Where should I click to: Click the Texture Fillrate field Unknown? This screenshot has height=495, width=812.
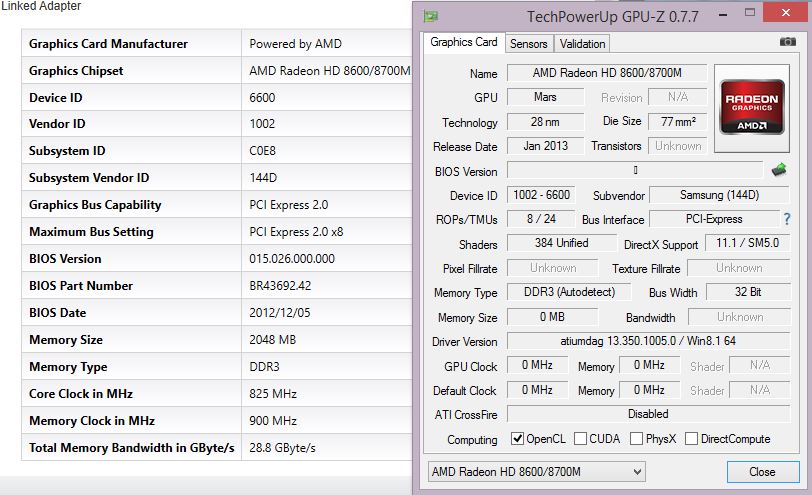click(x=739, y=268)
